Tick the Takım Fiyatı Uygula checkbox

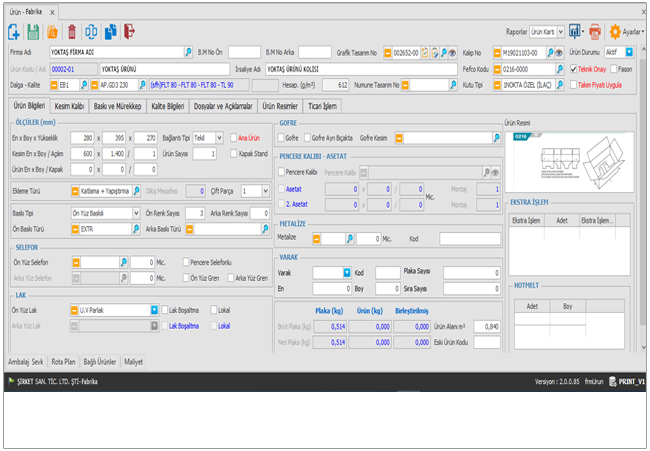pyautogui.click(x=573, y=85)
